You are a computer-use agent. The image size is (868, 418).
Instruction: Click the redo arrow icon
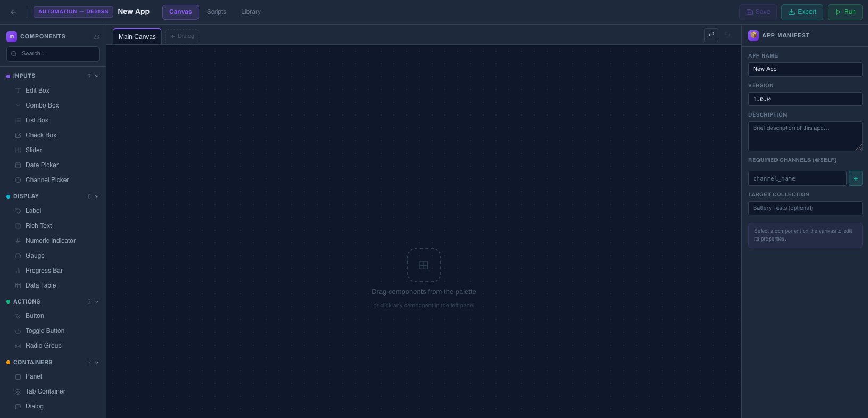(728, 35)
